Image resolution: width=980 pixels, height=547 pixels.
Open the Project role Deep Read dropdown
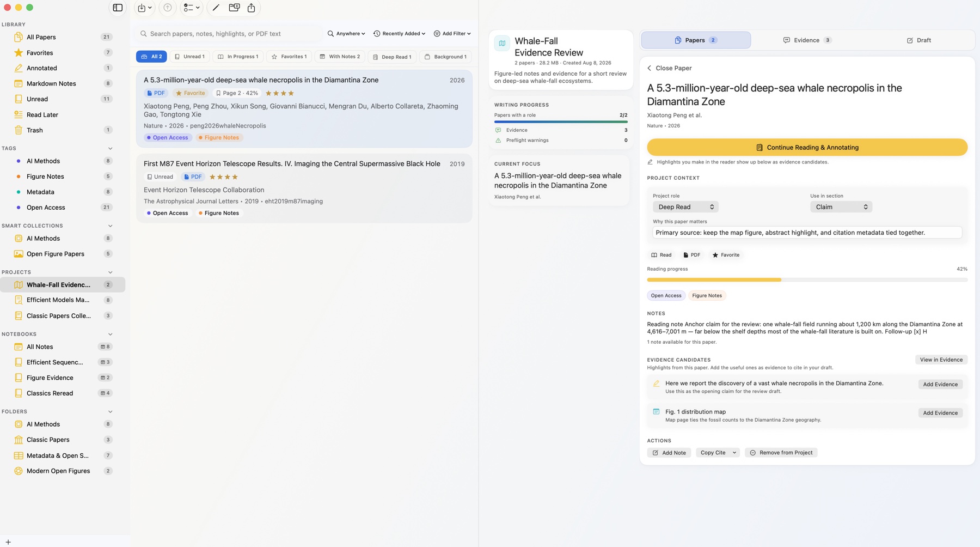click(685, 207)
